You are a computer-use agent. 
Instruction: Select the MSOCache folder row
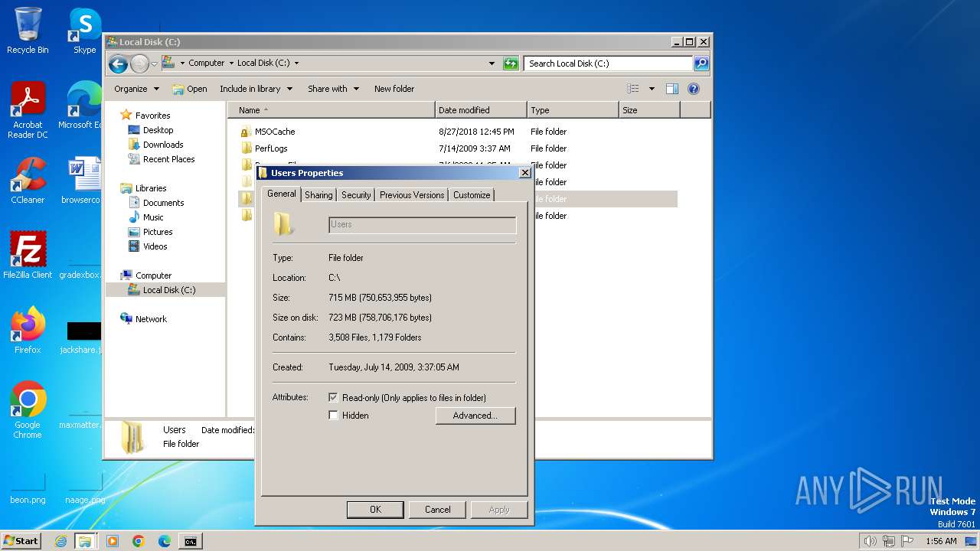click(458, 132)
